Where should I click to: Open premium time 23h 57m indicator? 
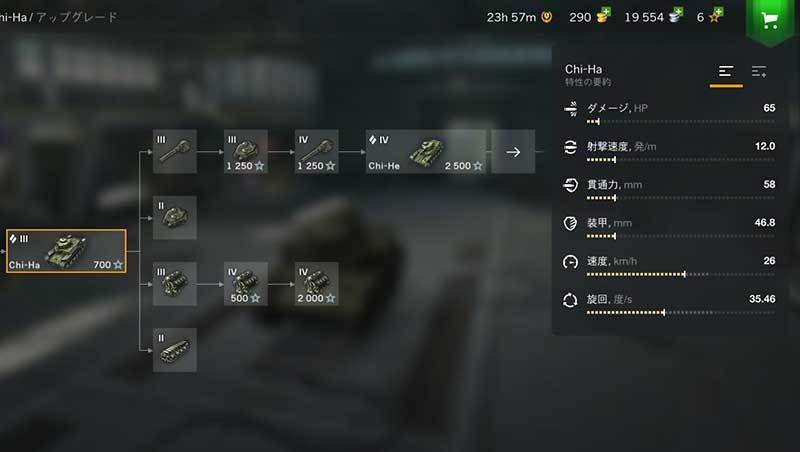(519, 17)
